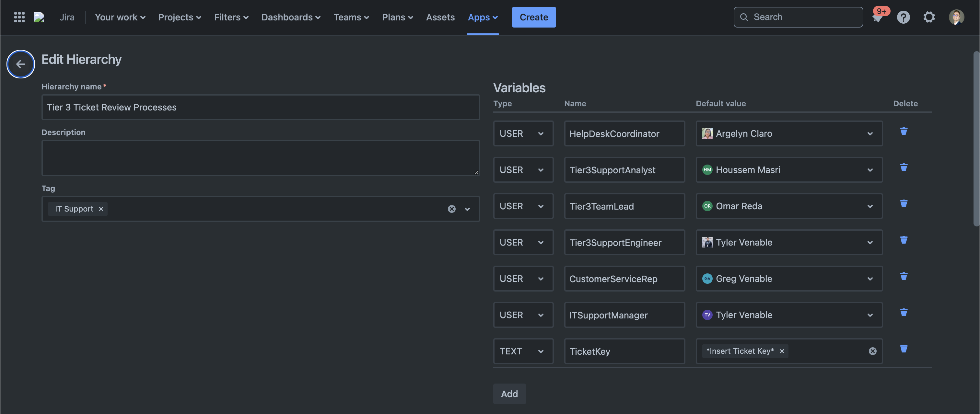Viewport: 980px width, 414px height.
Task: Click the Create button
Action: point(533,17)
